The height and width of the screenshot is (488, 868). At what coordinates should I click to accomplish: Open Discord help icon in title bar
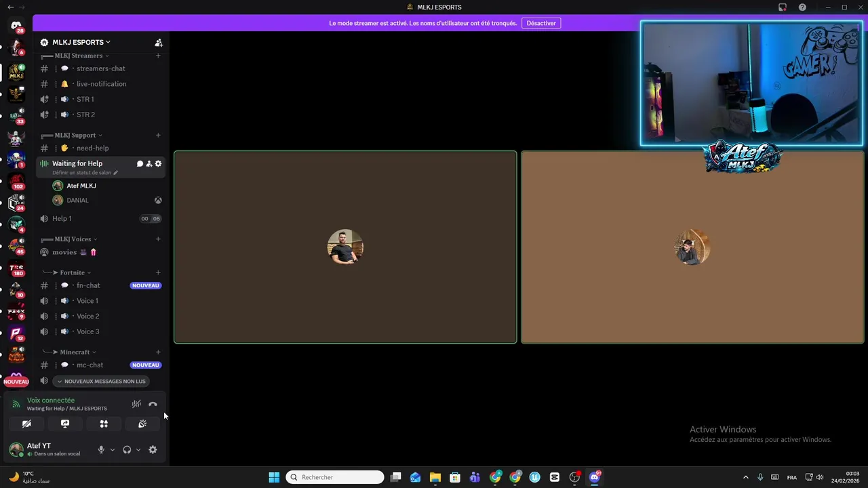coord(802,7)
